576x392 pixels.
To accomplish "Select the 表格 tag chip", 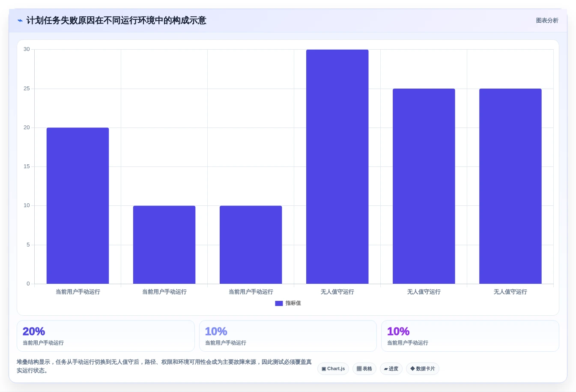I will pyautogui.click(x=364, y=369).
